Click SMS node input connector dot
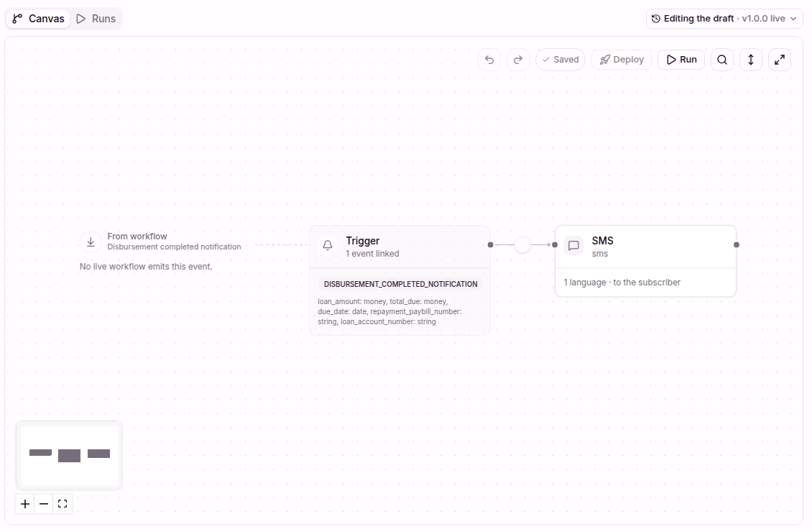 (x=555, y=244)
